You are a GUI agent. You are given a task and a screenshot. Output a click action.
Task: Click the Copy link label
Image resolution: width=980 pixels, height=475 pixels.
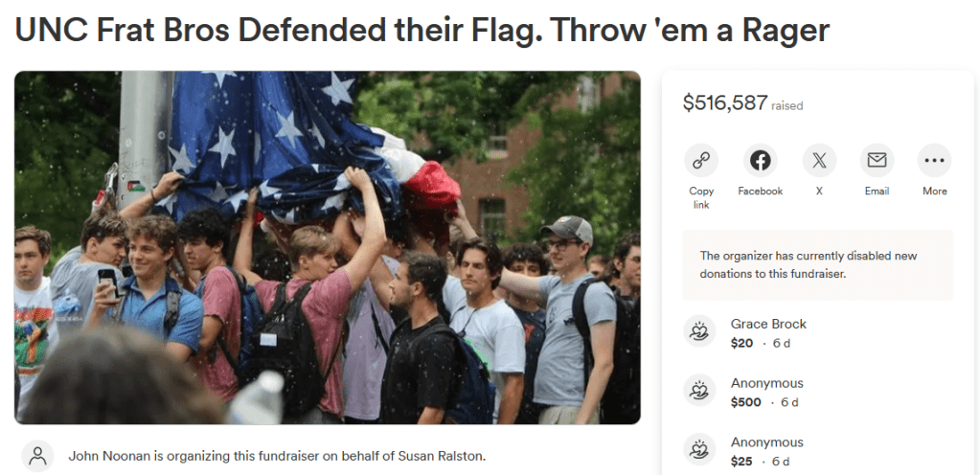[701, 197]
